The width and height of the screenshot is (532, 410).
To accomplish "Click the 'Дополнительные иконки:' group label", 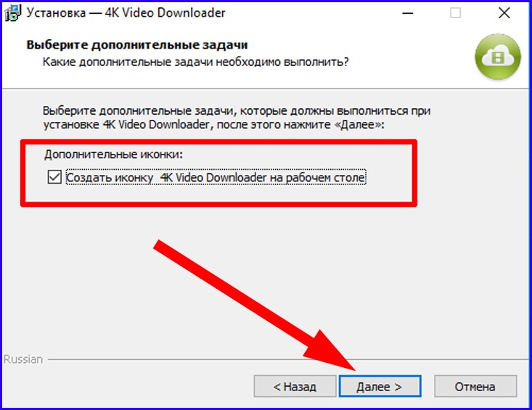I will (x=114, y=155).
